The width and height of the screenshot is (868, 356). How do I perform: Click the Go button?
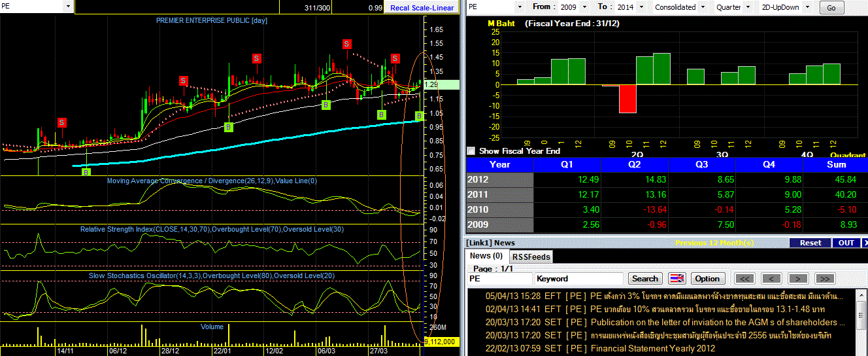click(x=831, y=8)
